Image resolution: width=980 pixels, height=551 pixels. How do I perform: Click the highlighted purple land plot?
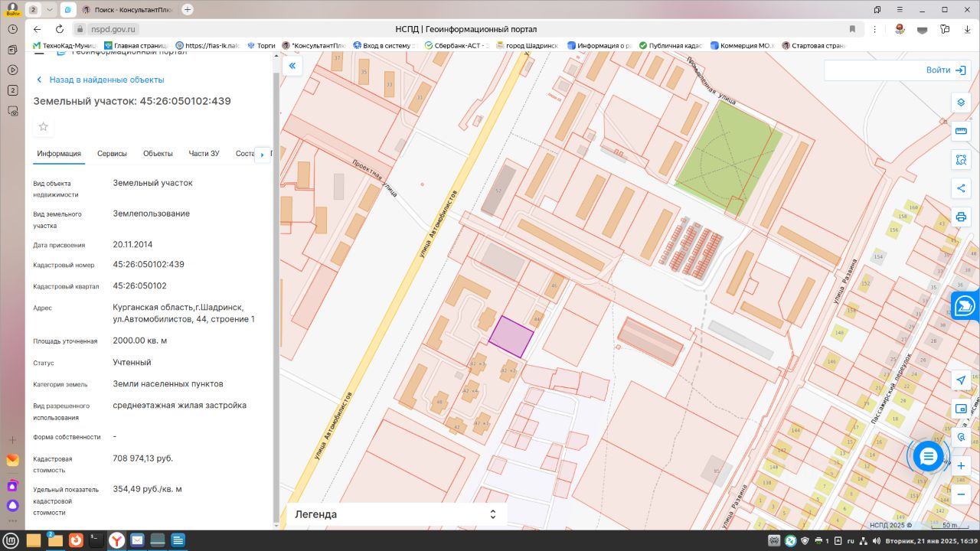[511, 337]
